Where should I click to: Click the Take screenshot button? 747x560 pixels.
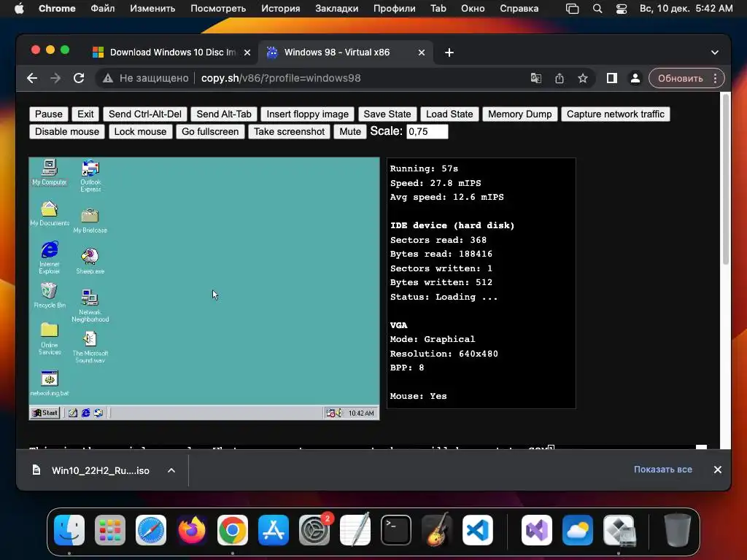pyautogui.click(x=289, y=131)
